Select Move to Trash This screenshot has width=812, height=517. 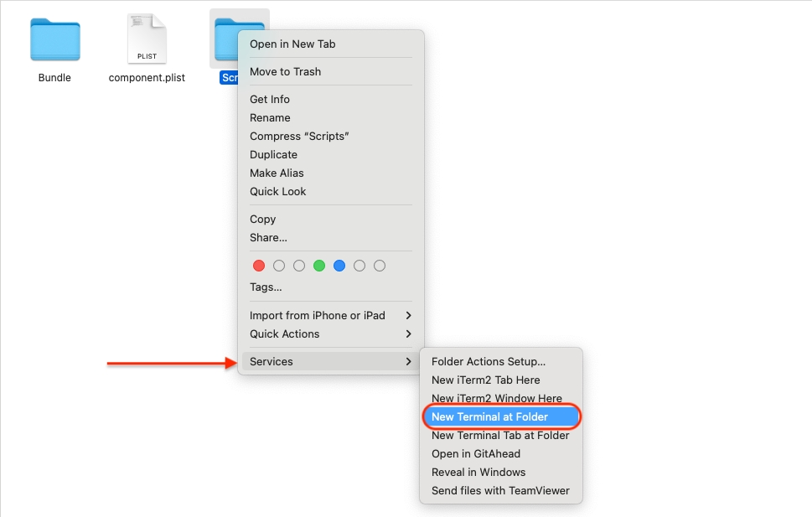point(285,72)
